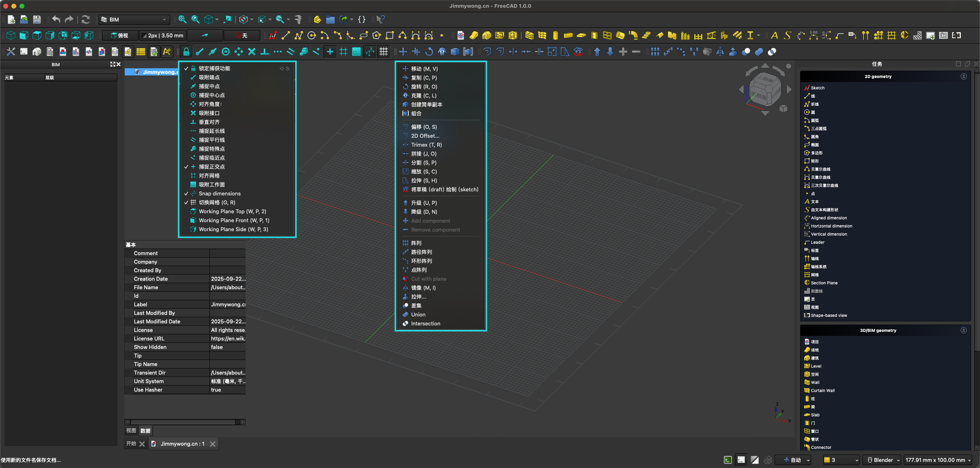Toggle the 捕捉正交点 snap option
980x468 pixels.
point(212,167)
